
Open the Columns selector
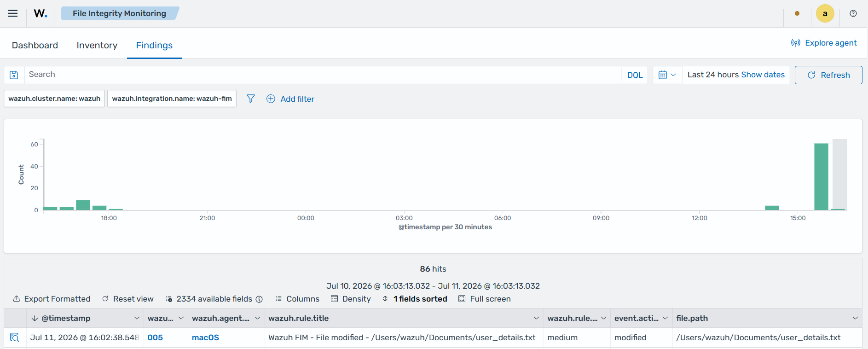tap(297, 299)
